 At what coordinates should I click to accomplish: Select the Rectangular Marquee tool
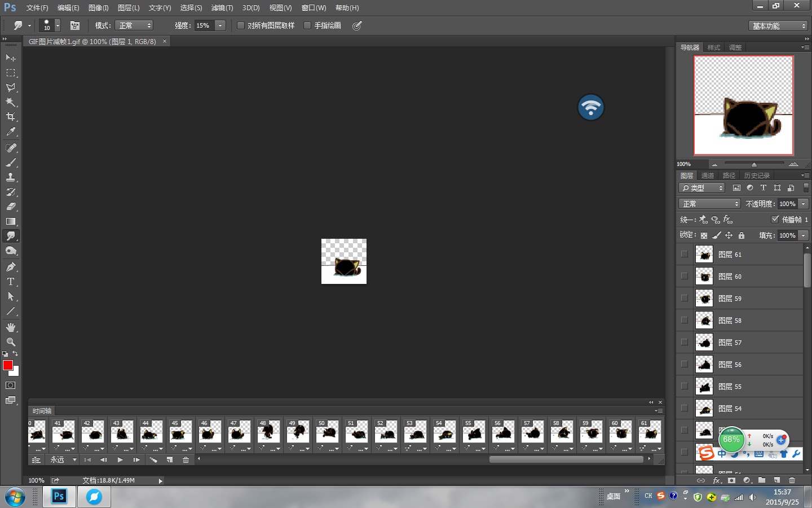pyautogui.click(x=11, y=73)
